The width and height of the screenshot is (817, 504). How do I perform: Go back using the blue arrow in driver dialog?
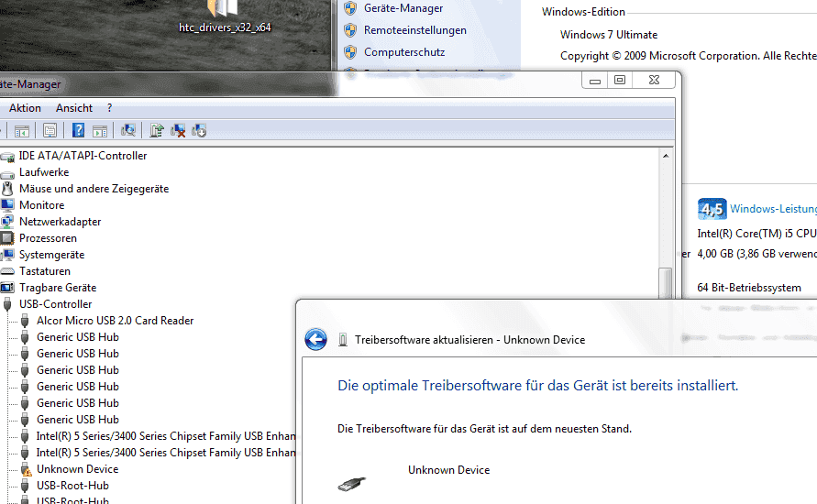point(315,339)
